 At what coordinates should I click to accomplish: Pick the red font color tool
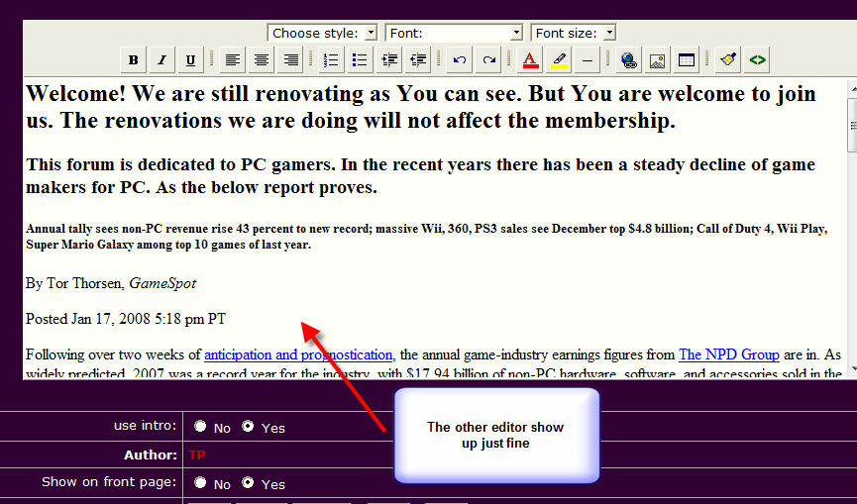(530, 60)
